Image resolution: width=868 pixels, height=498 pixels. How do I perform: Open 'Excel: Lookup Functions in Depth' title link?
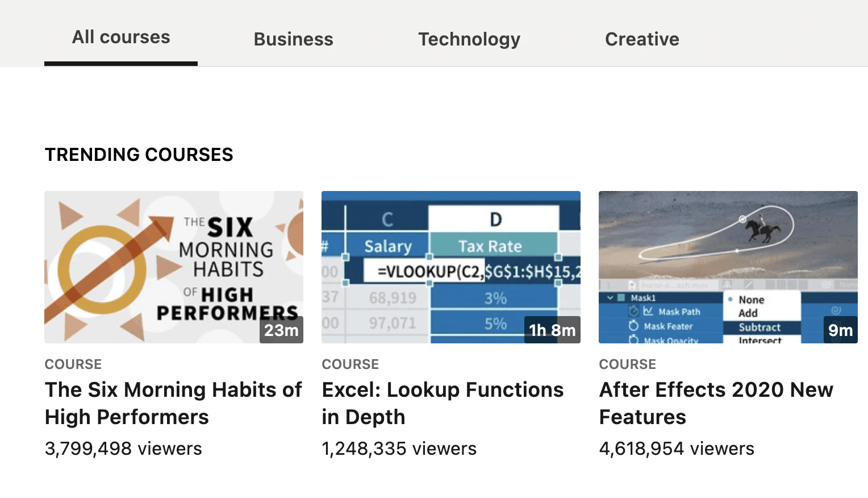click(443, 403)
